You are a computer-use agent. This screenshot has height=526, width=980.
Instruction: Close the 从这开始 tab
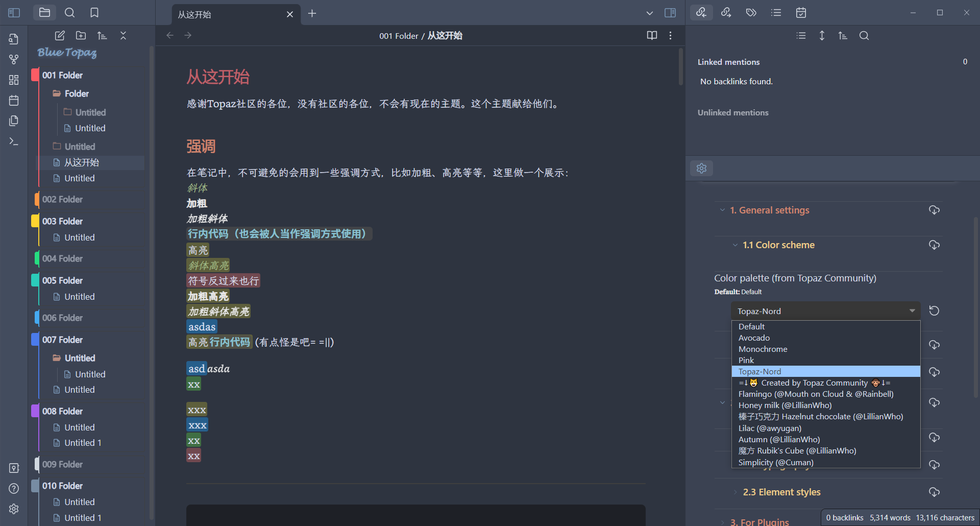coord(289,14)
